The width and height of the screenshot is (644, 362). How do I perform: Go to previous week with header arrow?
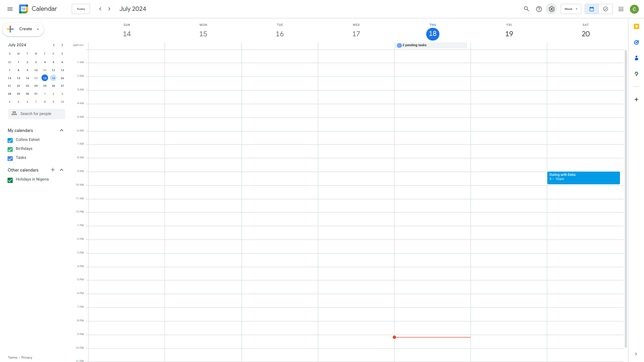click(100, 9)
